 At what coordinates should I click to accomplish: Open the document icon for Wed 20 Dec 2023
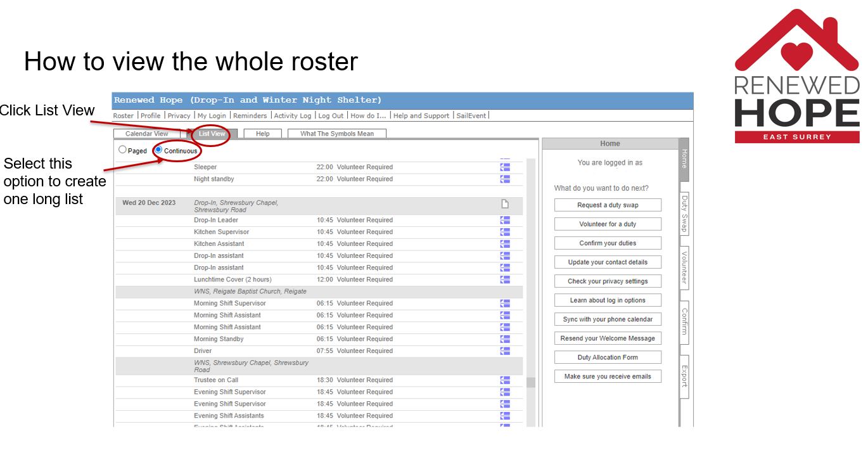[x=505, y=203]
